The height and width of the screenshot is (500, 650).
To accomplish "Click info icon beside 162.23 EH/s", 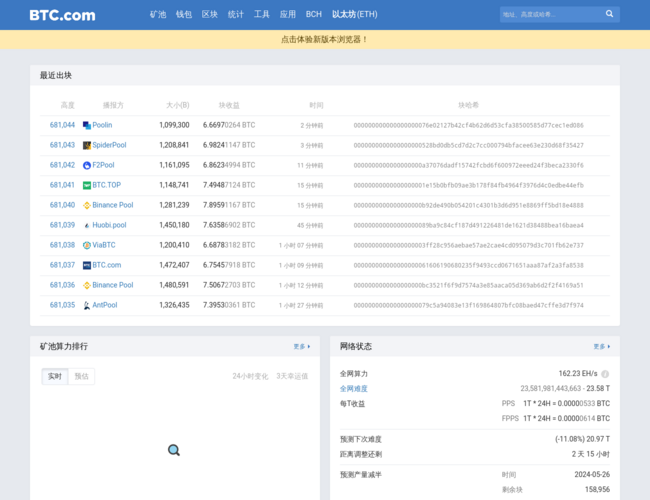I will coord(605,374).
